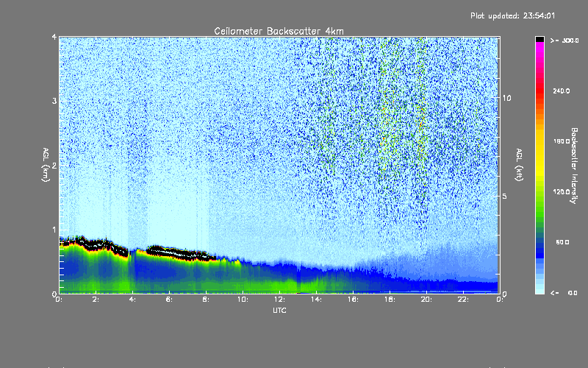The height and width of the screenshot is (368, 588).
Task: Click the 'Ceilometer Backscatter 4km' plot title
Action: [279, 31]
